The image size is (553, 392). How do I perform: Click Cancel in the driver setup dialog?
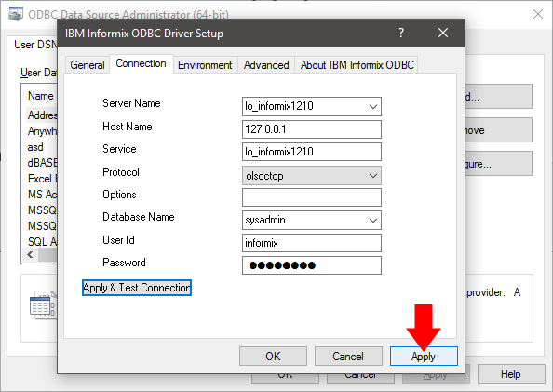pos(348,356)
